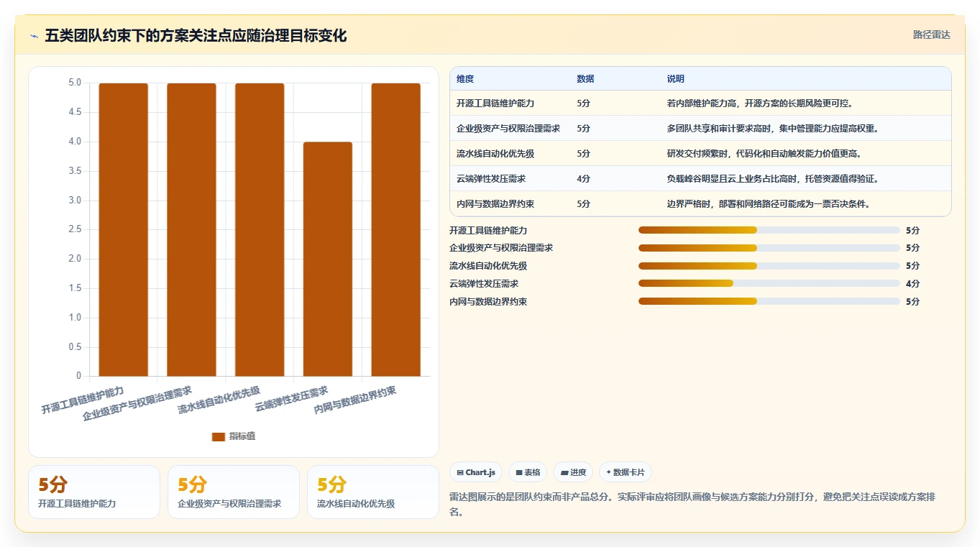Click progress bar for 内网与数据边界约束
This screenshot has height=547, width=980.
(x=769, y=302)
